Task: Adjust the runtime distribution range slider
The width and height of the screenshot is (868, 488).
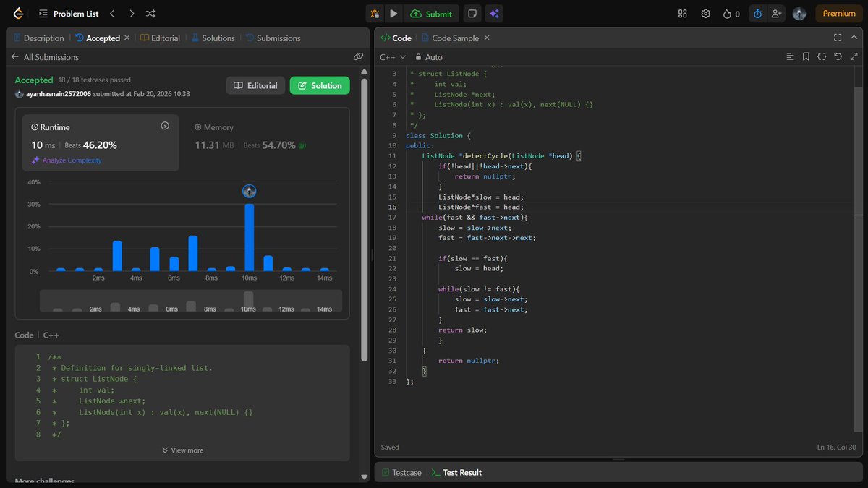Action: (x=190, y=301)
